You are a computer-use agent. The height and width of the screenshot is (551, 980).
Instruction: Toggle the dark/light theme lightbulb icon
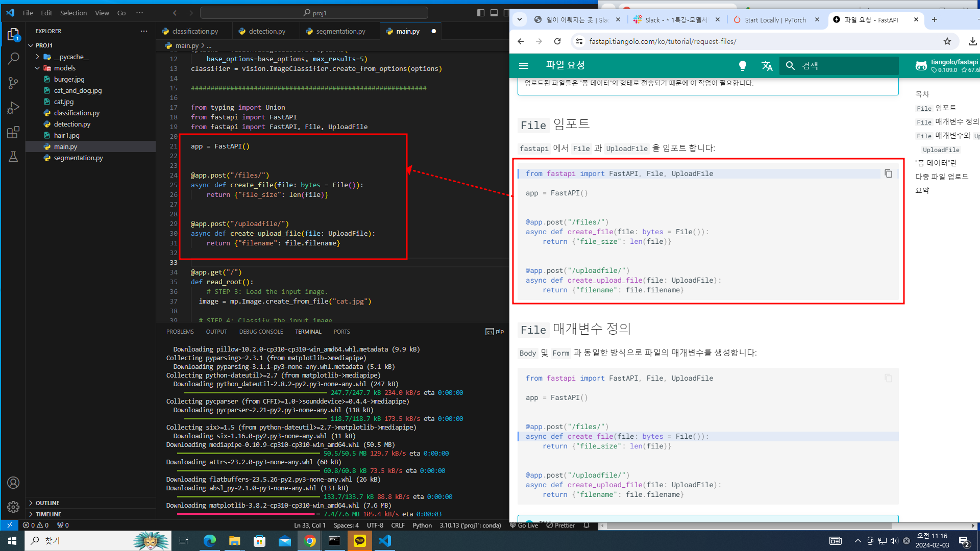point(743,66)
